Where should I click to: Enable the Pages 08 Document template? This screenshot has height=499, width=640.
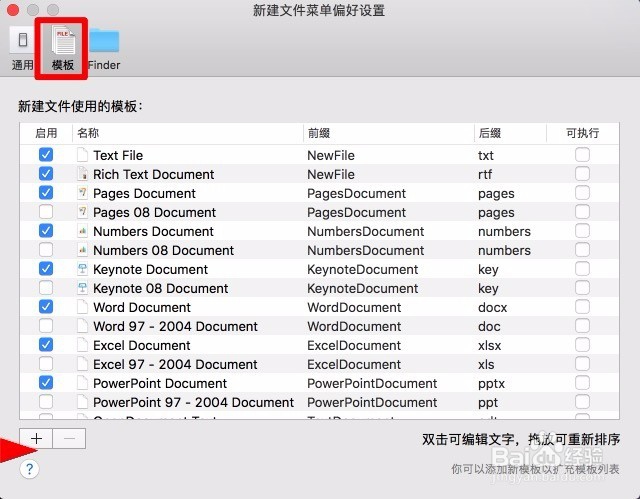click(46, 212)
